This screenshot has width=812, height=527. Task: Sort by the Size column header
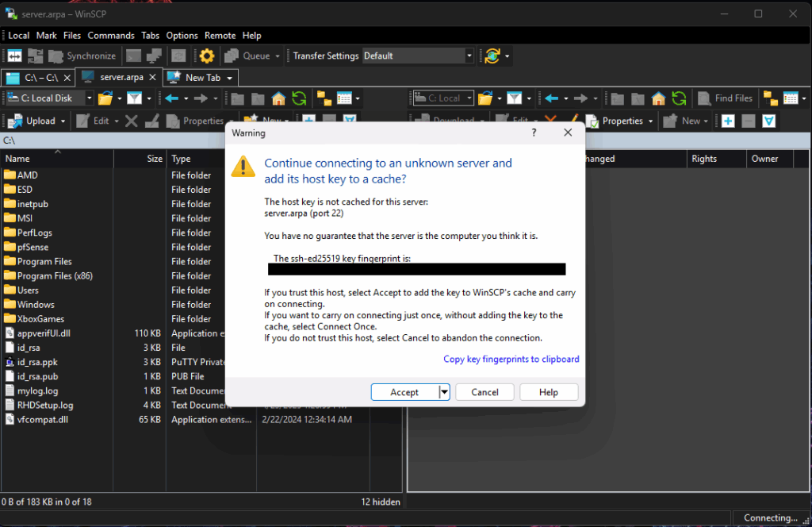pyautogui.click(x=140, y=159)
